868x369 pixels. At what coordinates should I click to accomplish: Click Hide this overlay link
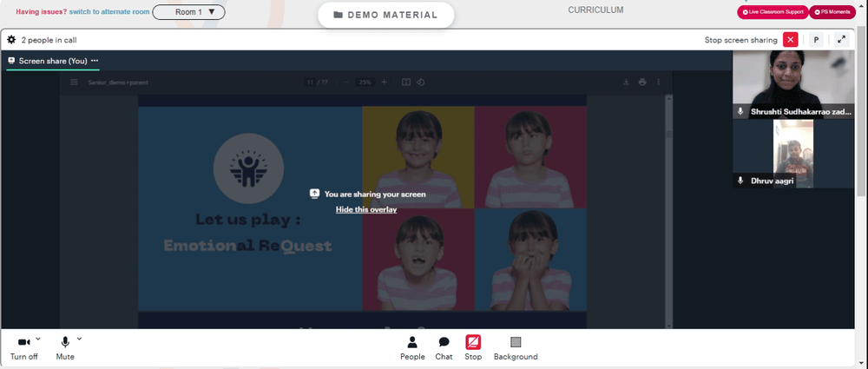[x=366, y=209]
